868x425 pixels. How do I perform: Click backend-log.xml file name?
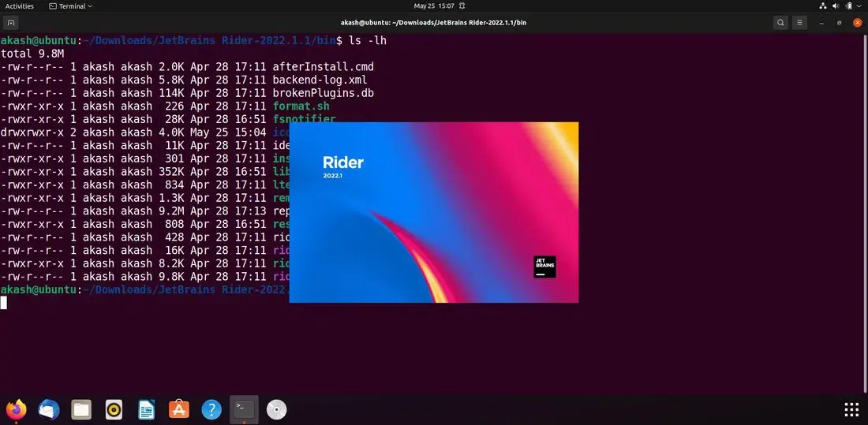click(x=320, y=80)
